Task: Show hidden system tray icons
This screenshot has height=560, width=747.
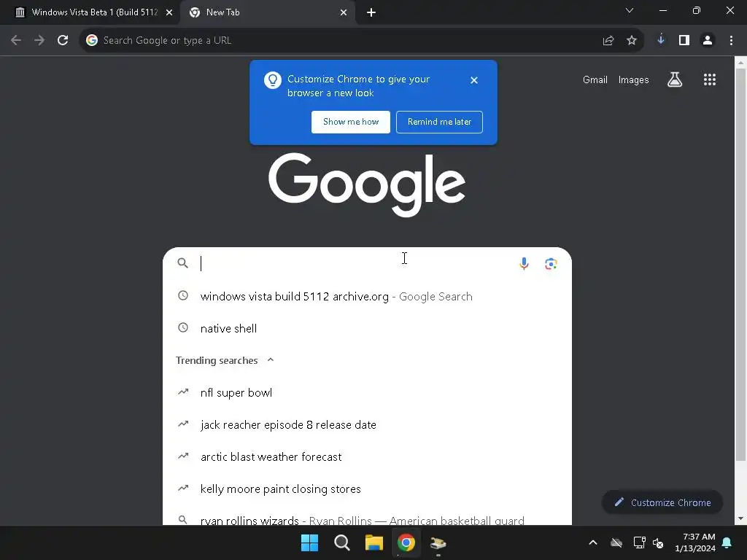Action: (592, 542)
